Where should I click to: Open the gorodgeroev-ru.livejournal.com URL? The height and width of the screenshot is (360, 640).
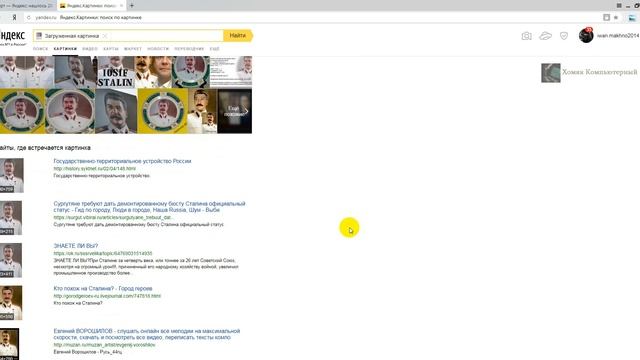point(107,296)
